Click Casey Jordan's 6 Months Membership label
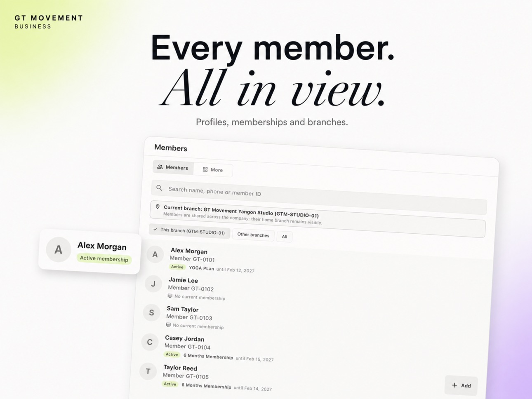This screenshot has height=399, width=532. click(208, 356)
